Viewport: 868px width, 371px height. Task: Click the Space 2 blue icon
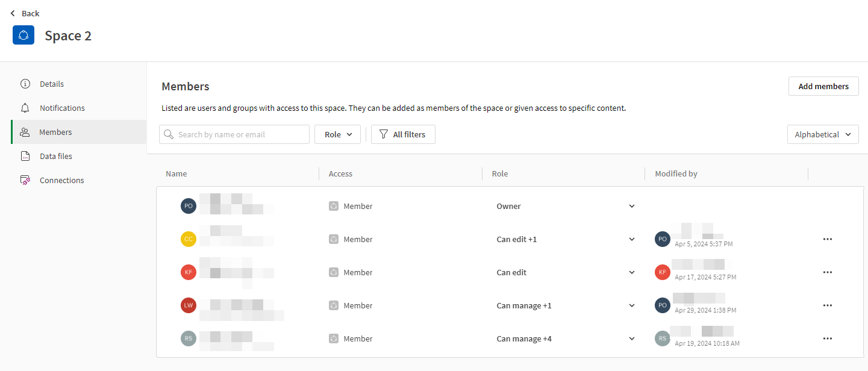pos(23,36)
